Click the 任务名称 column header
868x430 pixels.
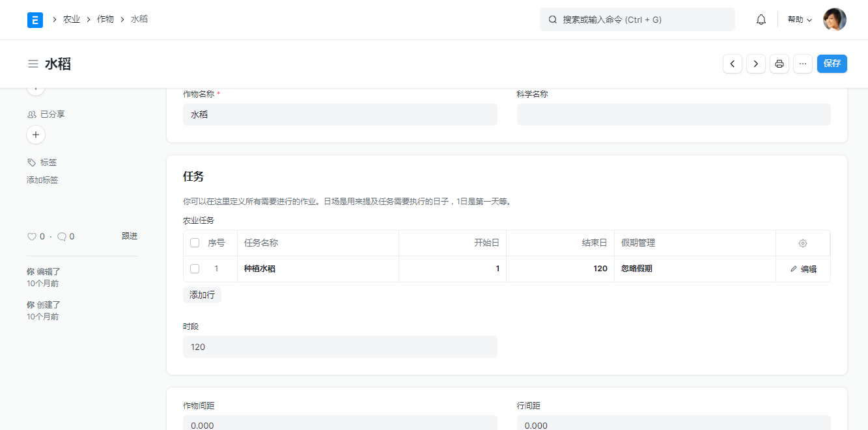point(318,243)
